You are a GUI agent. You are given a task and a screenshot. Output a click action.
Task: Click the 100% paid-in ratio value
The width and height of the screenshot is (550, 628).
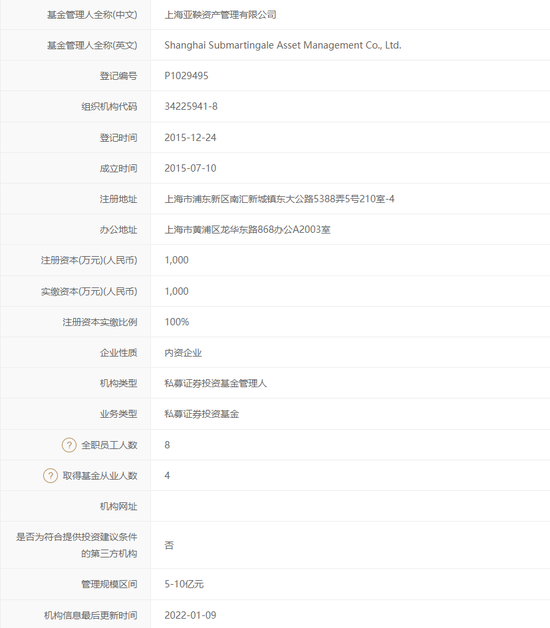click(x=177, y=322)
